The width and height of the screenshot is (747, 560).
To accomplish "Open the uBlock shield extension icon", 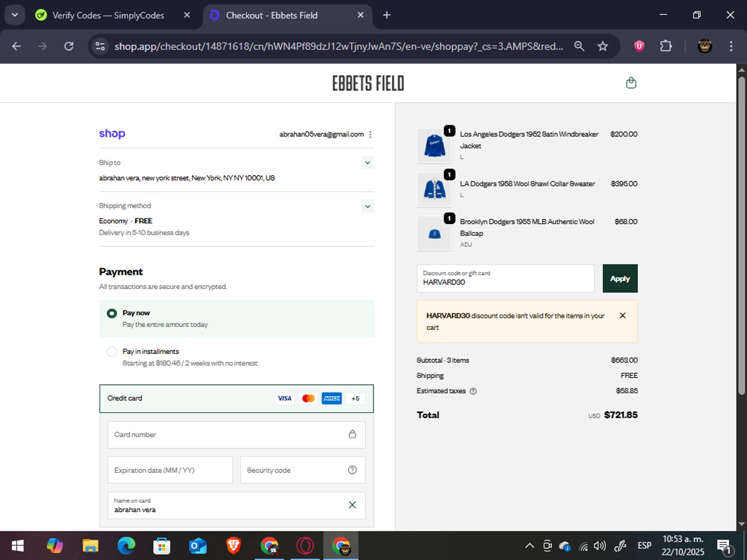I will [x=639, y=46].
